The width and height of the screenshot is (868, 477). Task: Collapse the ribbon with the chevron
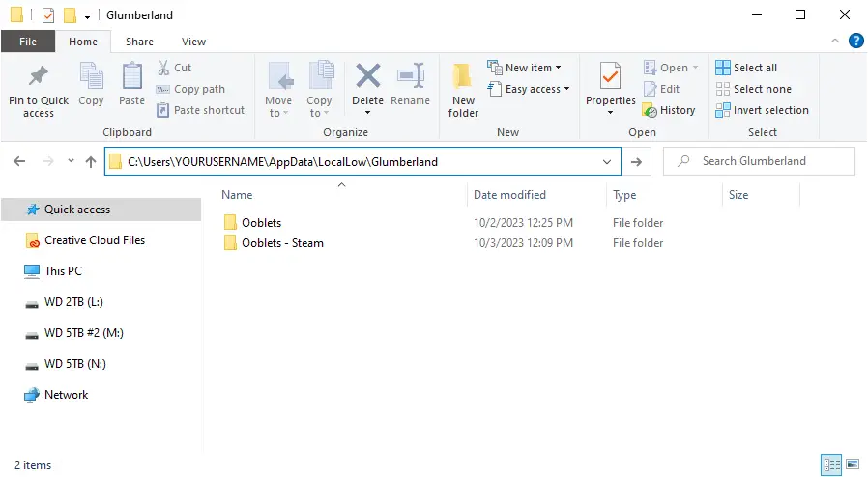[x=835, y=41]
